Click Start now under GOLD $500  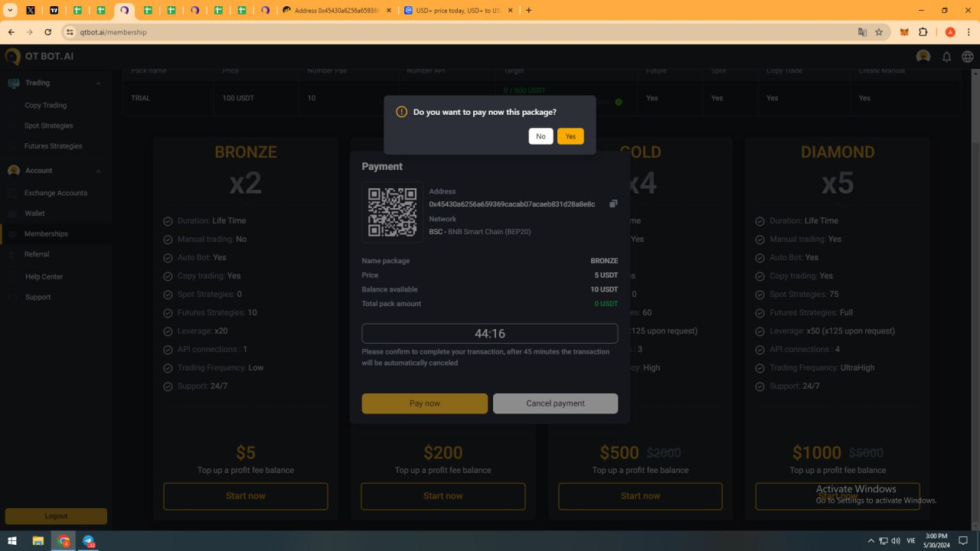[x=641, y=496]
